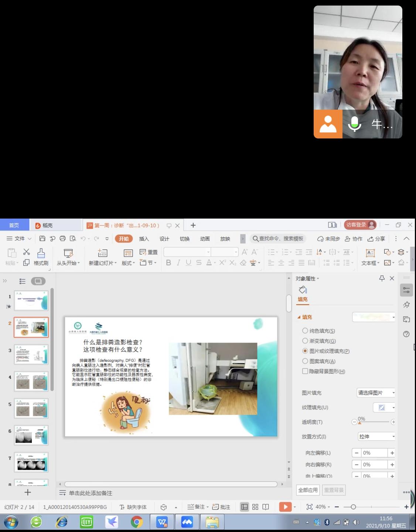Open picture fill (请选择图片) dropdown

coord(376,393)
